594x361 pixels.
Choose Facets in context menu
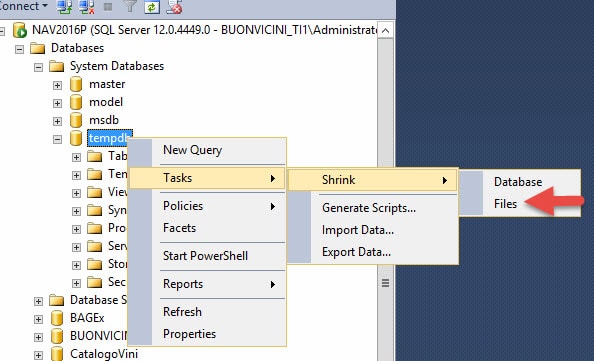tap(207, 228)
